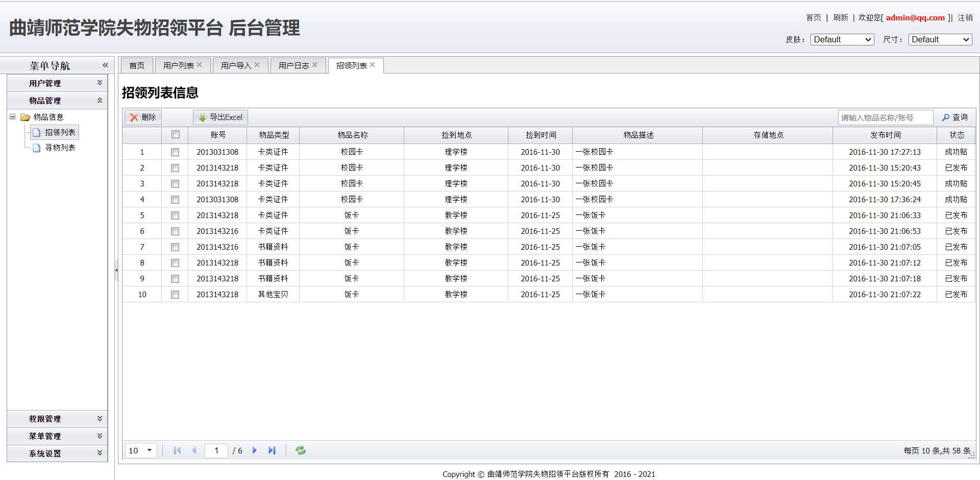980x480 pixels.
Task: Click the 查询 search button
Action: [x=955, y=117]
